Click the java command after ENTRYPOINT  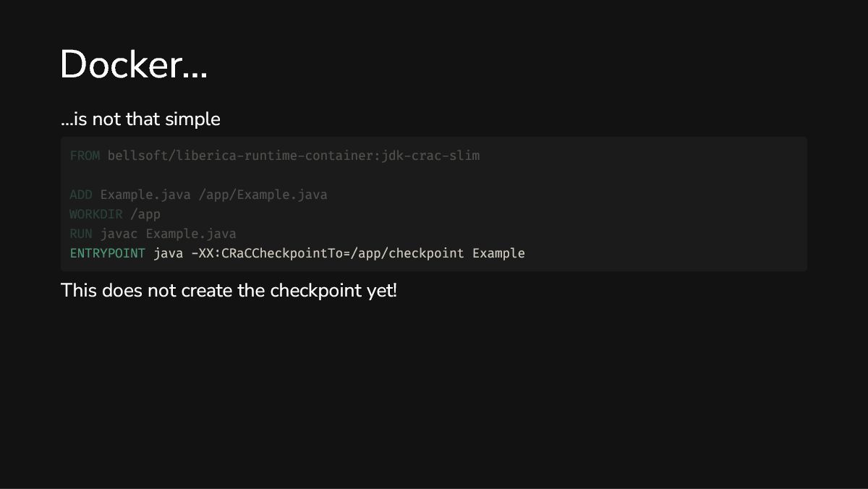tap(168, 253)
